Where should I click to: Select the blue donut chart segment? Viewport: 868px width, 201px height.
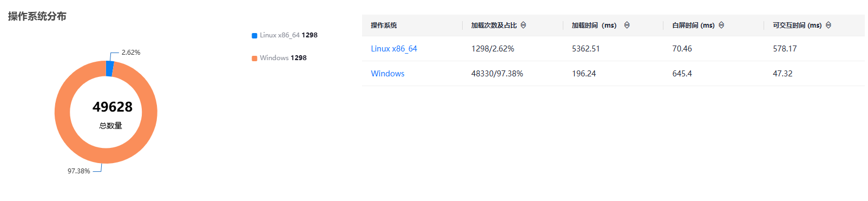110,69
